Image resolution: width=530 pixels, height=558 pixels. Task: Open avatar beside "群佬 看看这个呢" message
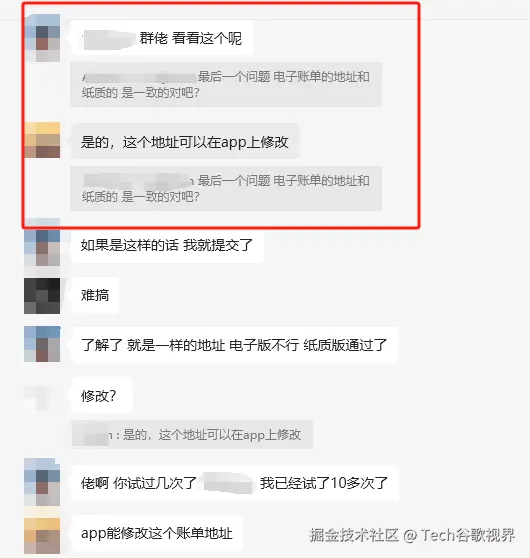(43, 38)
